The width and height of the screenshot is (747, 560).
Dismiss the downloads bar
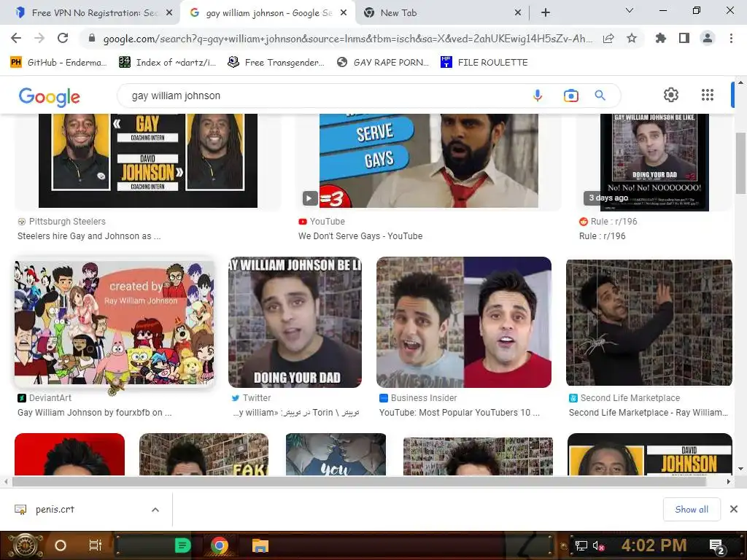(734, 509)
